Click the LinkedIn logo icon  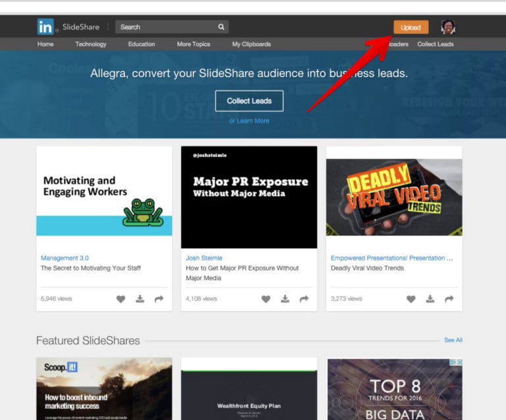click(x=45, y=27)
